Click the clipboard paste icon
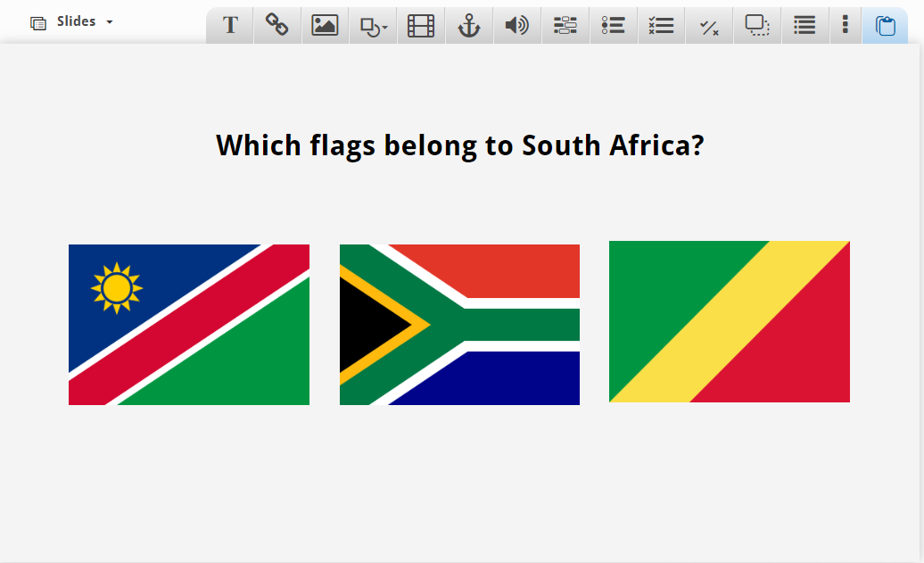The image size is (924, 563). (x=885, y=25)
